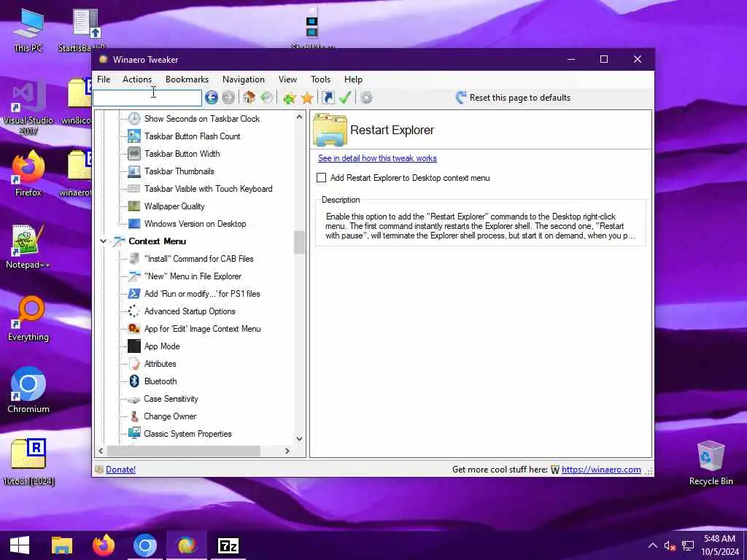Select Add 'Run or modify...' for PS1 files

click(202, 294)
